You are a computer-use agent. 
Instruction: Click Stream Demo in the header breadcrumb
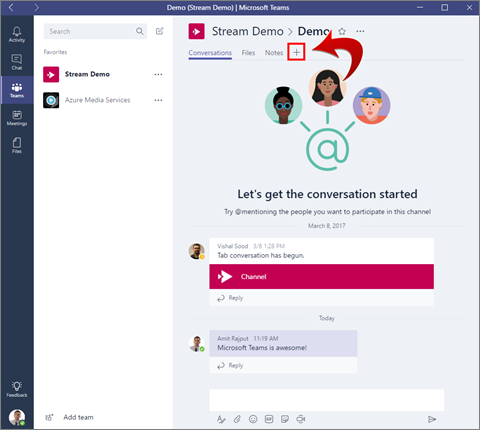tap(247, 31)
